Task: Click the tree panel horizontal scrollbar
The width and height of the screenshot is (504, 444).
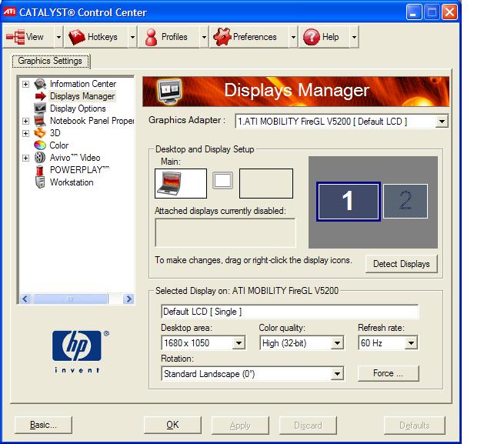Action: (77, 299)
